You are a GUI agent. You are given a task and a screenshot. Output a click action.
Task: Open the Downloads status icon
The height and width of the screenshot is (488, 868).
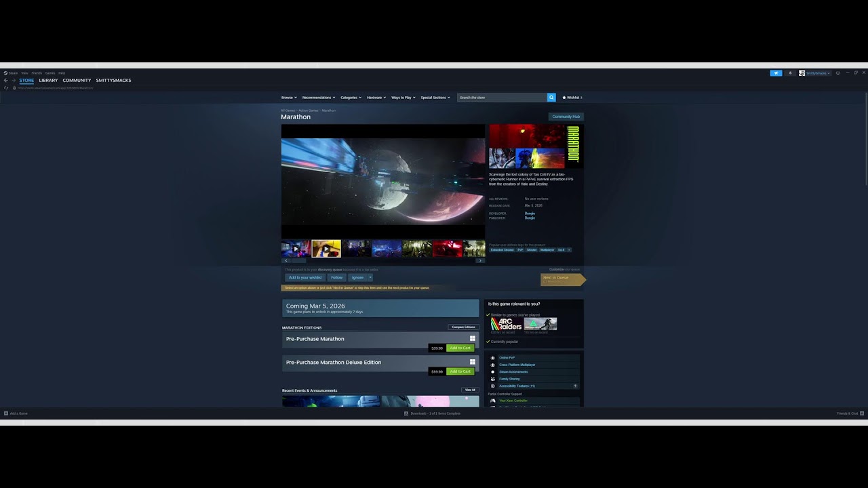pyautogui.click(x=406, y=413)
